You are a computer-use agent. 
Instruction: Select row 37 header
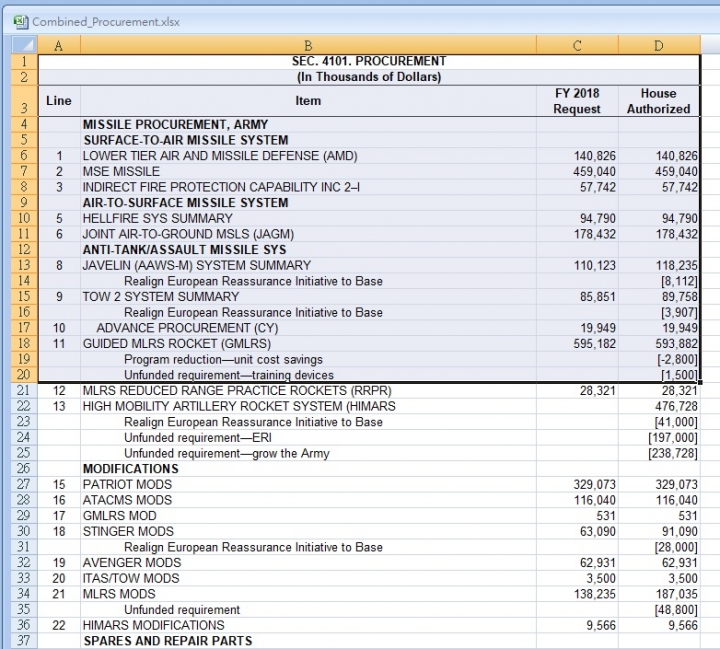(x=24, y=641)
